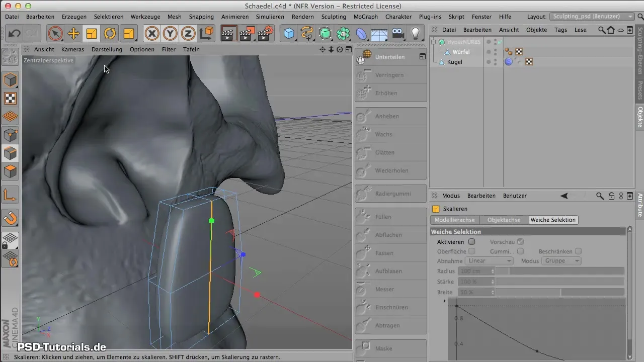Click the Anheben sculpt brush
Image resolution: width=644 pixels, height=362 pixels.
coord(390,116)
